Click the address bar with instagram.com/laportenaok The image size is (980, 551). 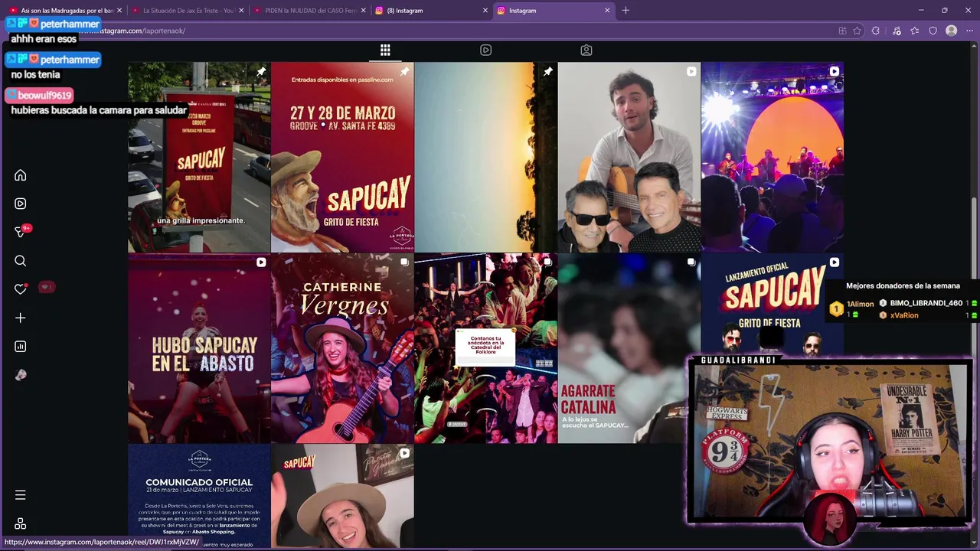click(459, 31)
